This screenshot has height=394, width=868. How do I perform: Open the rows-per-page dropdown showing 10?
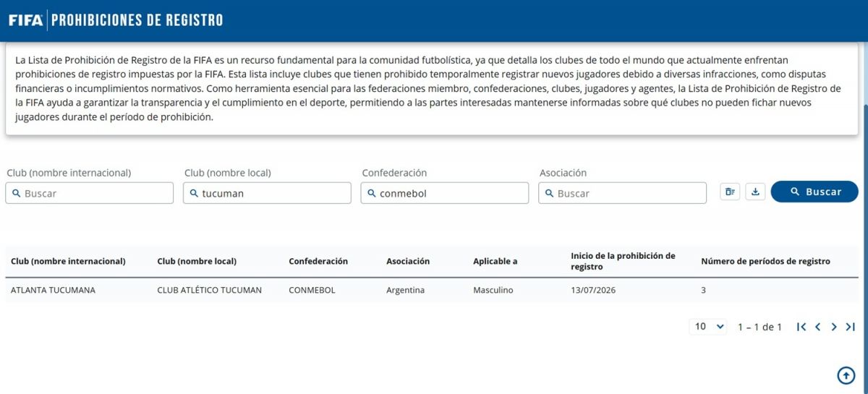(708, 327)
